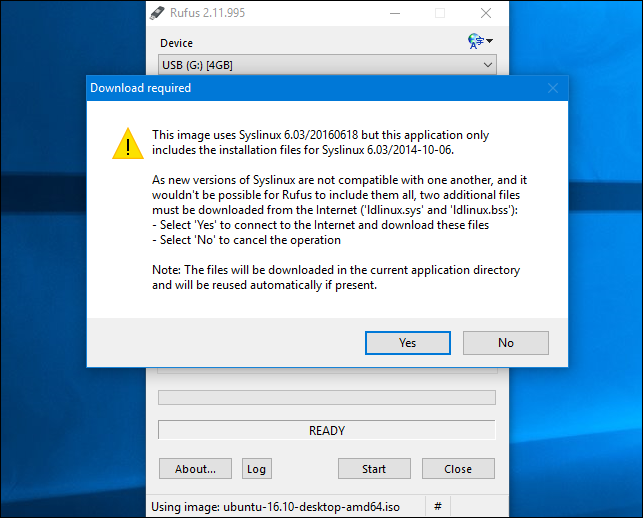The height and width of the screenshot is (518, 643).
Task: Click No to cancel the operation
Action: click(506, 342)
